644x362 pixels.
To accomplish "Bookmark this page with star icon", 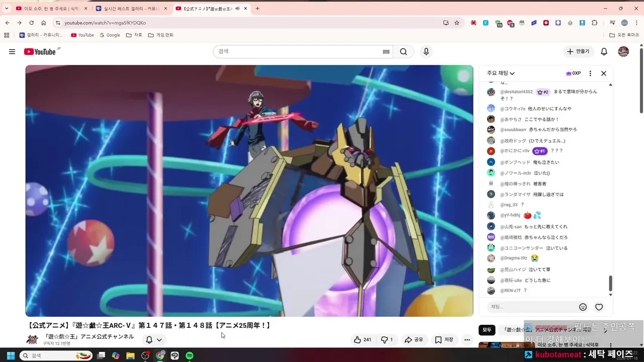I will (457, 23).
